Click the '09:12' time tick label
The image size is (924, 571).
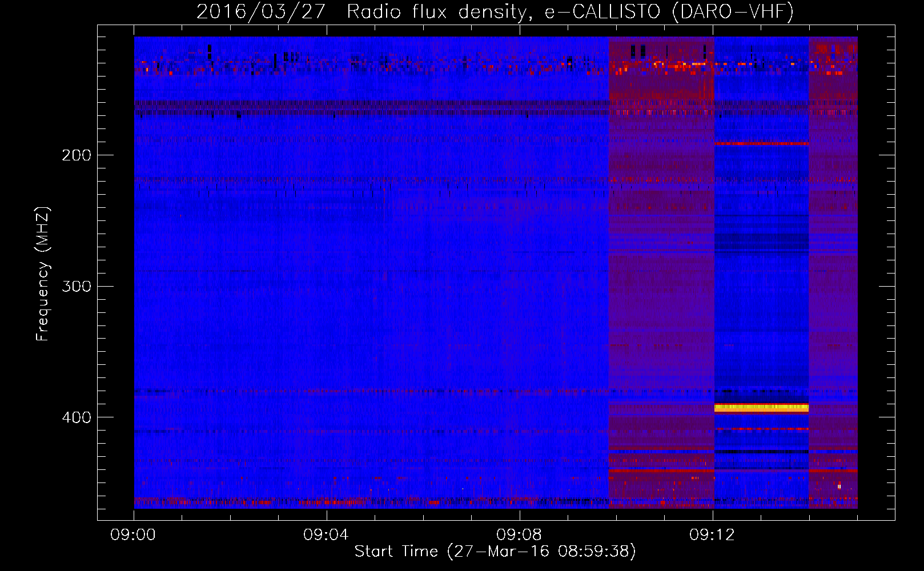pos(712,535)
